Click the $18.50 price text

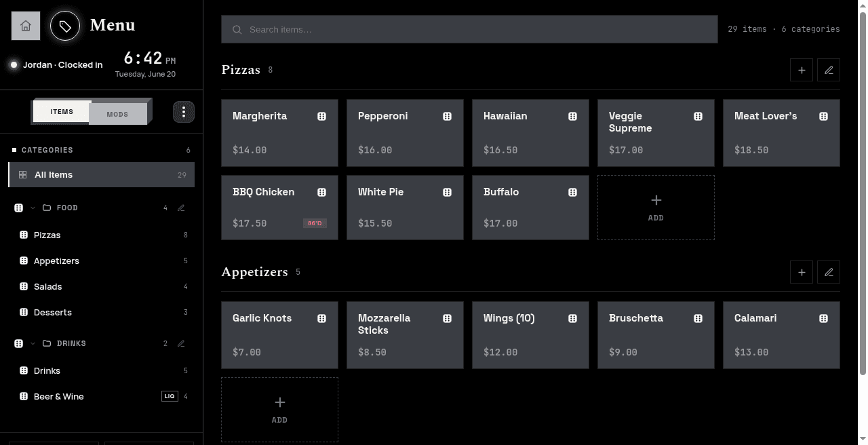pyautogui.click(x=751, y=150)
